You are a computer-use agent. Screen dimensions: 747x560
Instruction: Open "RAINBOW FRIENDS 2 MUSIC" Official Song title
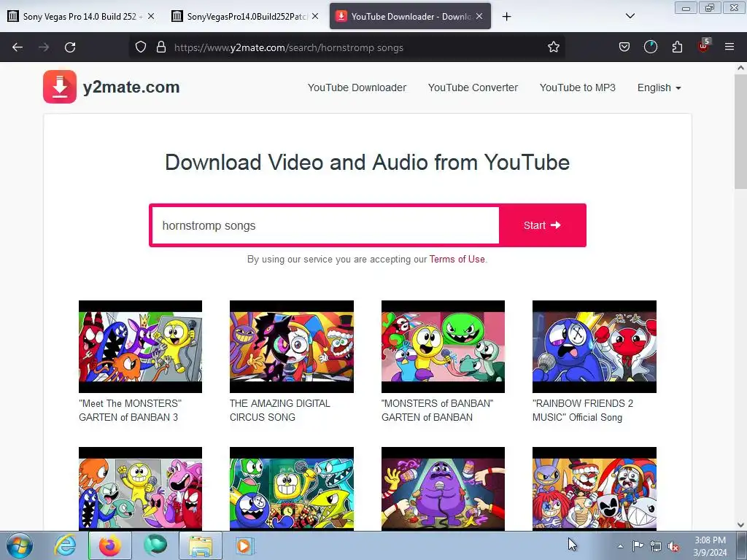pos(583,410)
